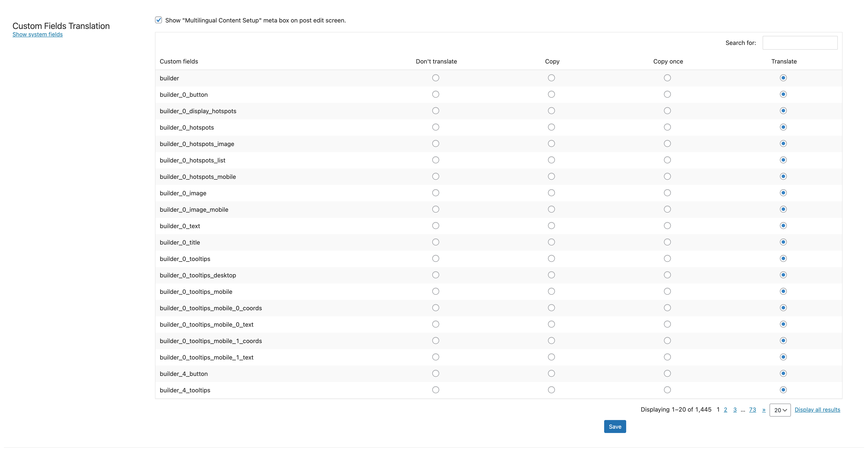Select Copy once for builder_0_image
The image size is (868, 452).
click(x=667, y=193)
